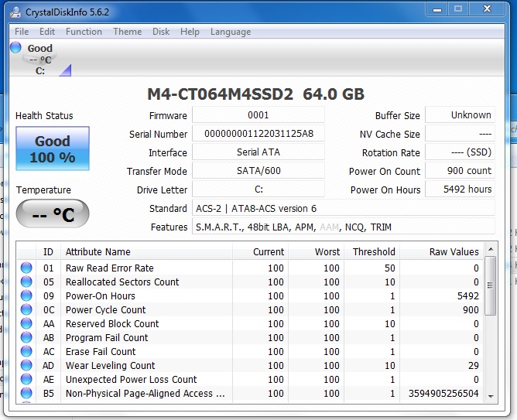
Task: Click the Current column header
Action: tap(261, 251)
